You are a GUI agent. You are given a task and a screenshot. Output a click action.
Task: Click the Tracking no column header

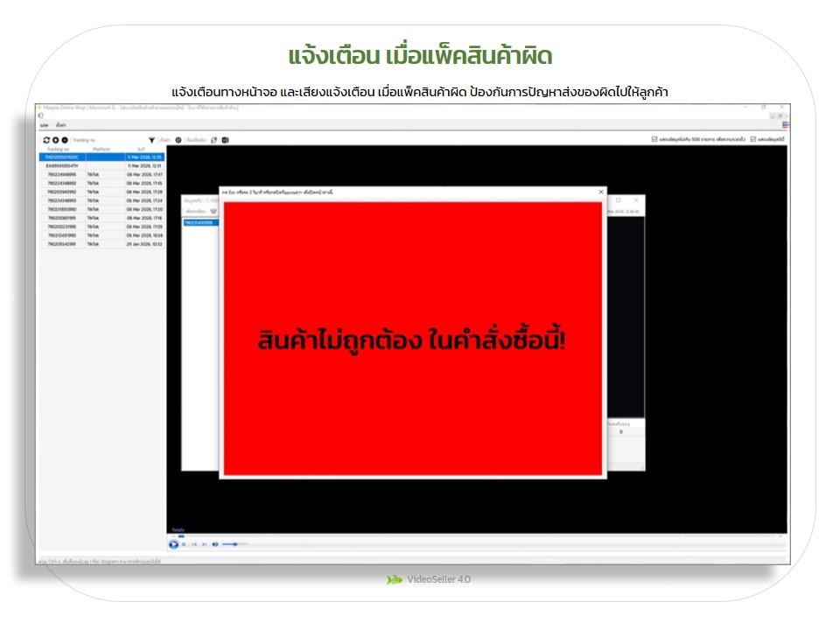coord(58,149)
